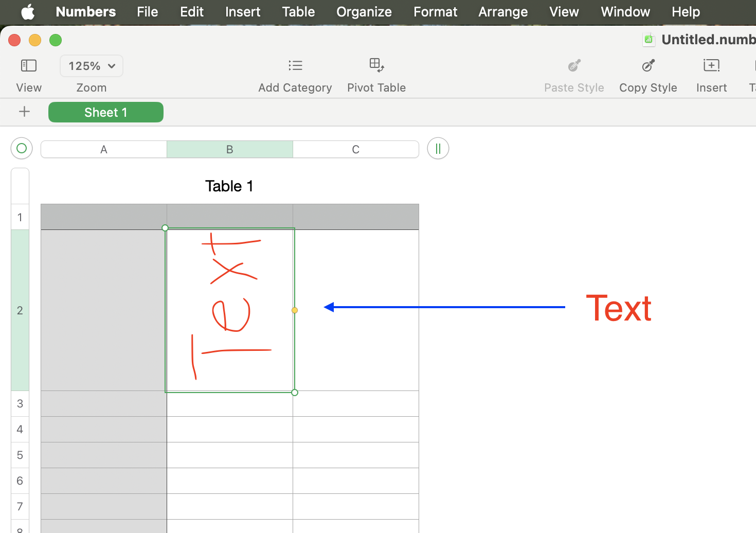Click the add-column handle beside column C
Image resolution: width=756 pixels, height=533 pixels.
[438, 149]
